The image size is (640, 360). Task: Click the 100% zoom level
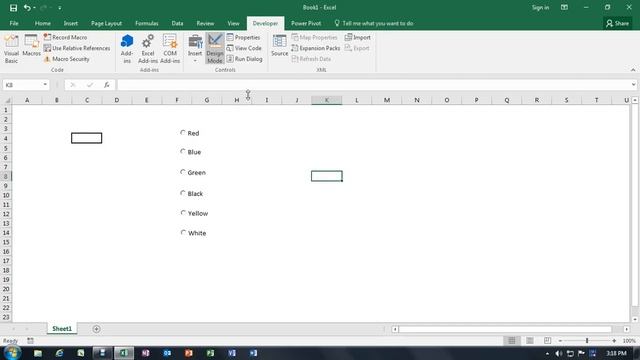[x=629, y=340]
